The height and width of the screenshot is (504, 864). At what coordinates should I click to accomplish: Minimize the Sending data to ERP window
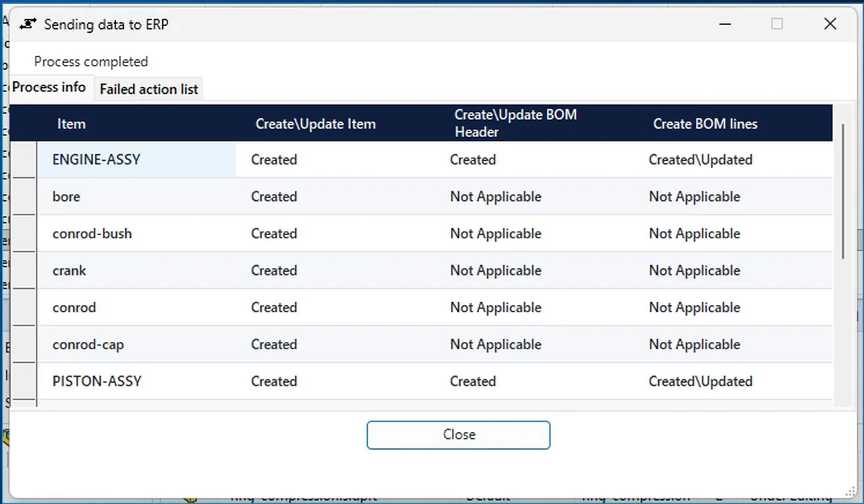[x=725, y=24]
